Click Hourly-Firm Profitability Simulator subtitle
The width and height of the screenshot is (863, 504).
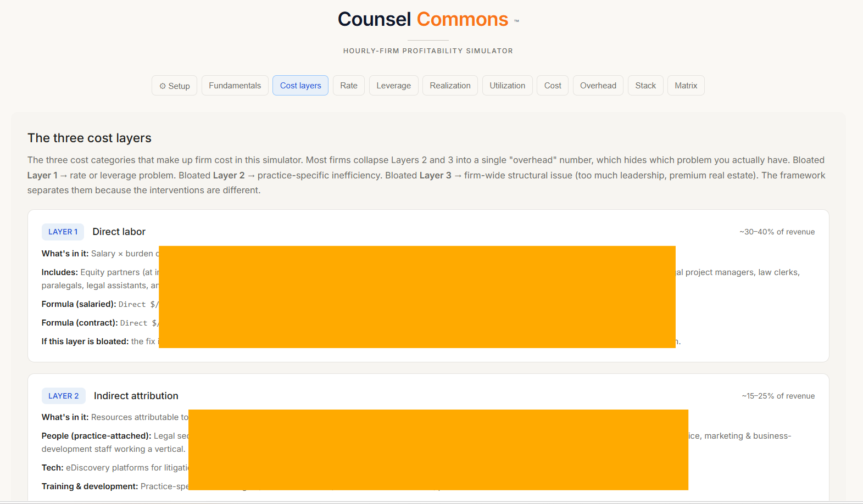coord(428,51)
